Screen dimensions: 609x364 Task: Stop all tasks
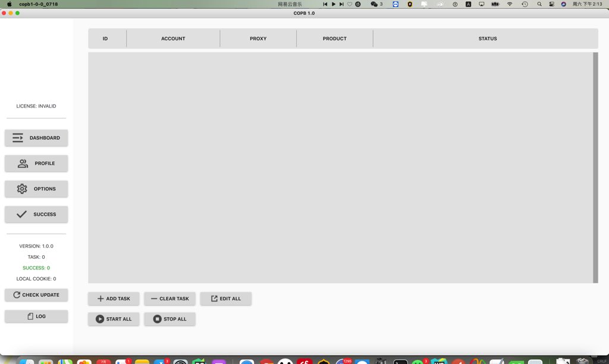click(x=169, y=319)
